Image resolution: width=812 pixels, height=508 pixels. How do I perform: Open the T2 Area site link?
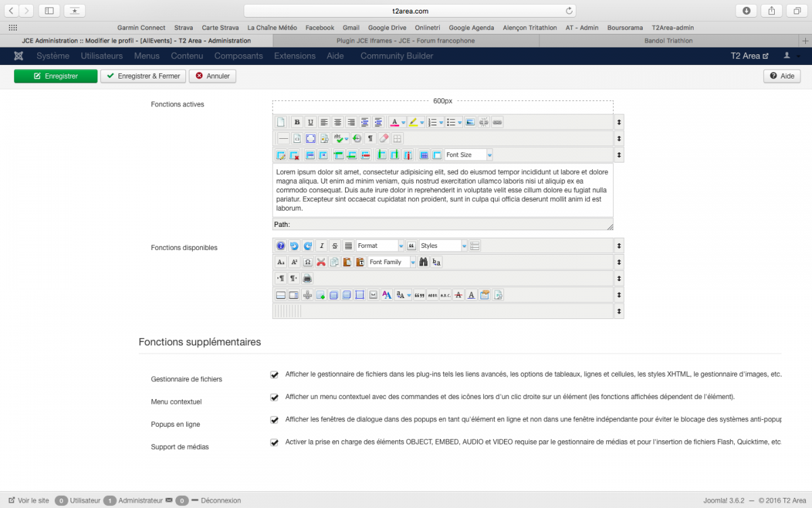750,56
